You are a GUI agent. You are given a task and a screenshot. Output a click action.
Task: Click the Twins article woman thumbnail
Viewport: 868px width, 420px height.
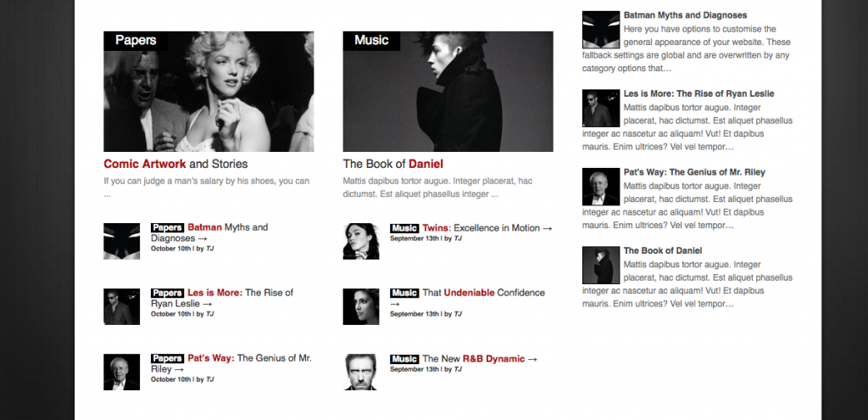point(361,241)
